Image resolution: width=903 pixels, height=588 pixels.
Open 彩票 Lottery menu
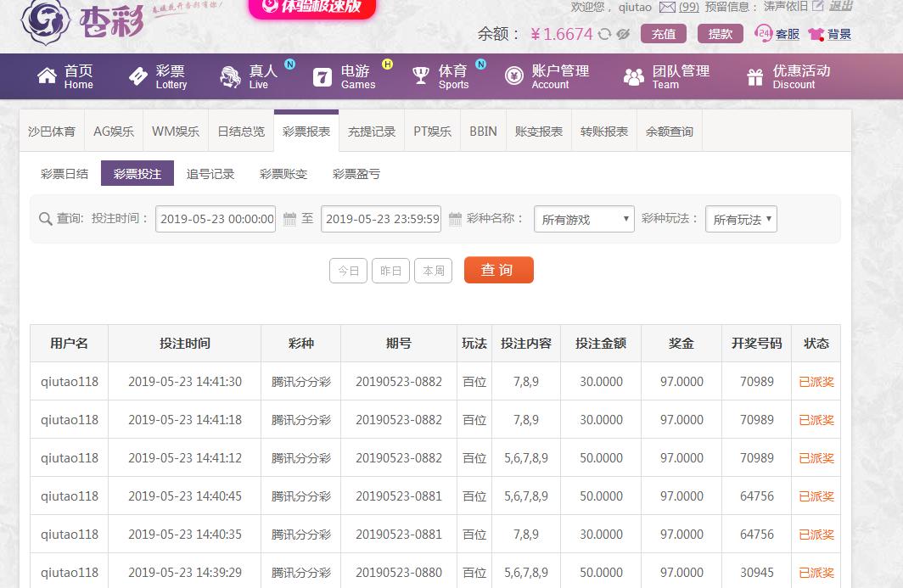pos(159,76)
